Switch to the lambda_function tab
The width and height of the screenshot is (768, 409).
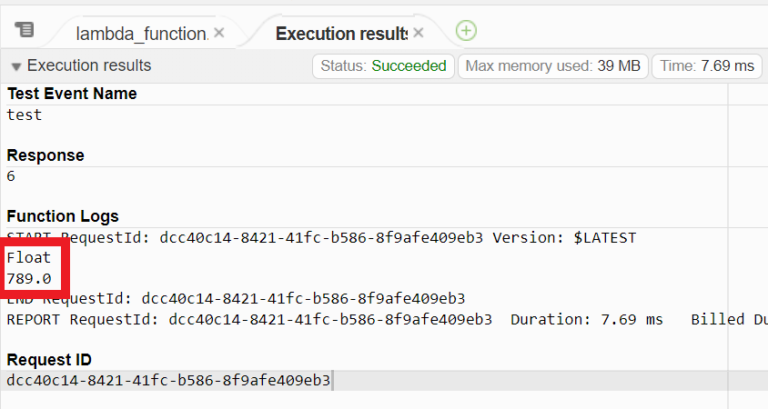click(x=142, y=33)
